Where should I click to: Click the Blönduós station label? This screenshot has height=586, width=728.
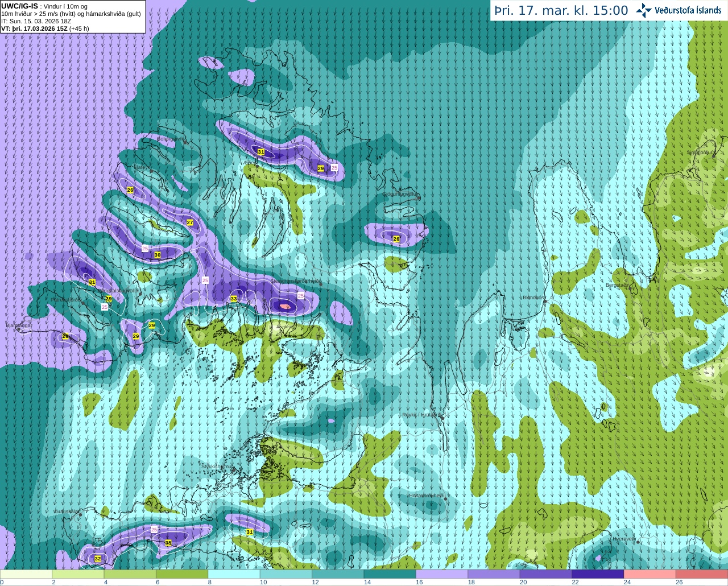(x=534, y=297)
